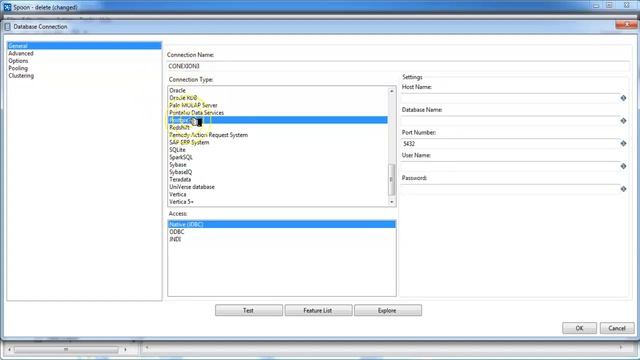Screen dimensions: 640x360
Task: Confirm with the OK button
Action: tap(579, 328)
